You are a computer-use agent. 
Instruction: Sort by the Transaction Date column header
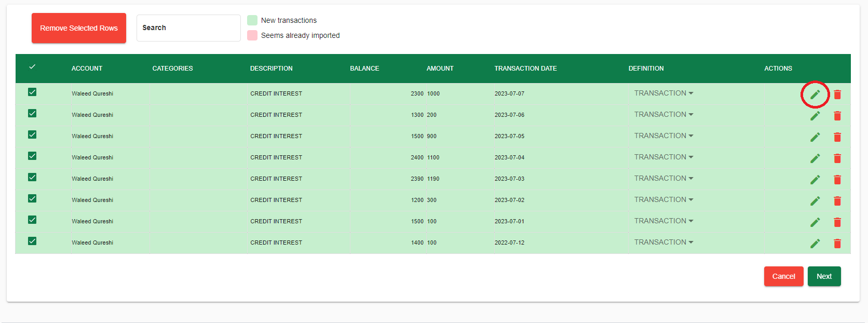pyautogui.click(x=525, y=69)
